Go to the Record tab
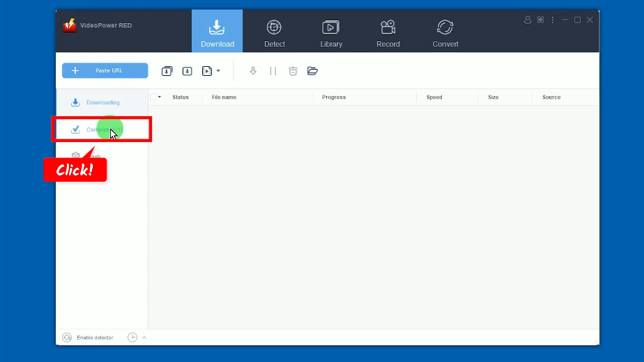Viewport: 644px width, 362px height. point(388,33)
